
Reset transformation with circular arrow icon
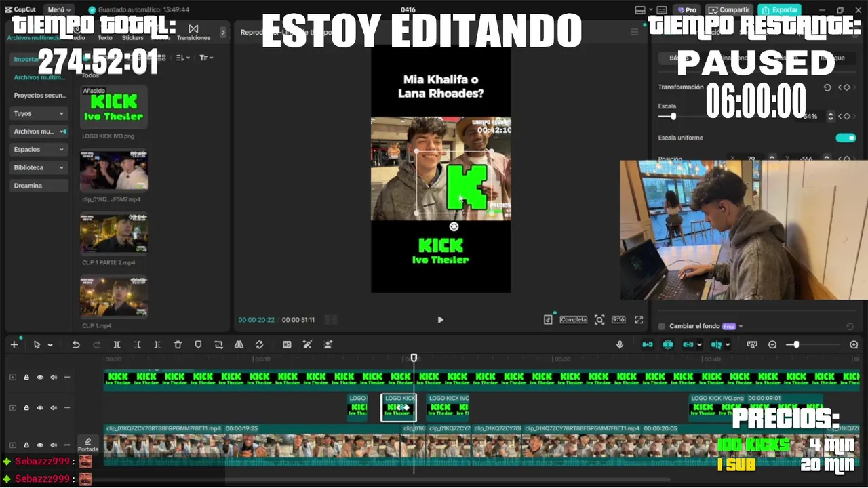pos(827,87)
